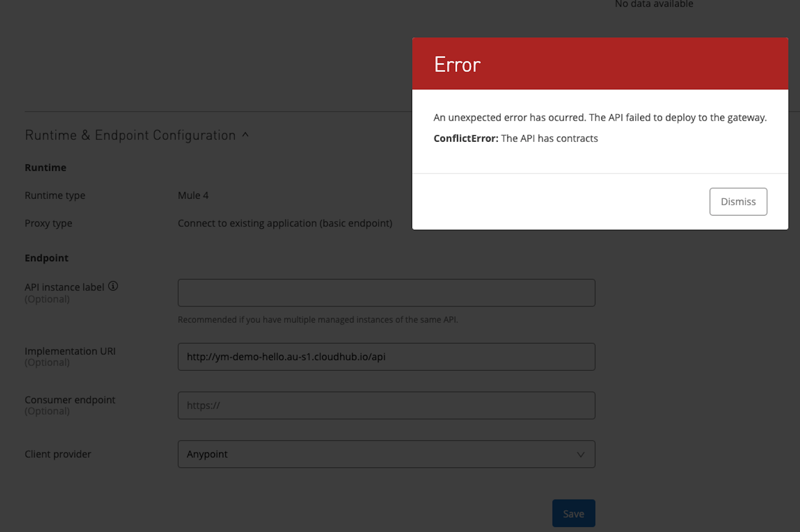800x532 pixels.
Task: Click the Implementation URI field label
Action: [70, 351]
